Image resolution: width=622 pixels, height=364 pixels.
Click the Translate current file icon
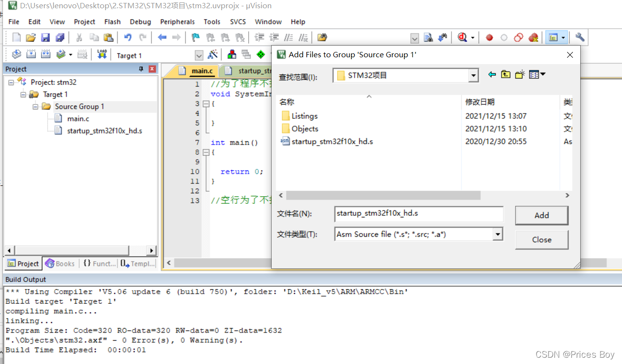pos(17,54)
